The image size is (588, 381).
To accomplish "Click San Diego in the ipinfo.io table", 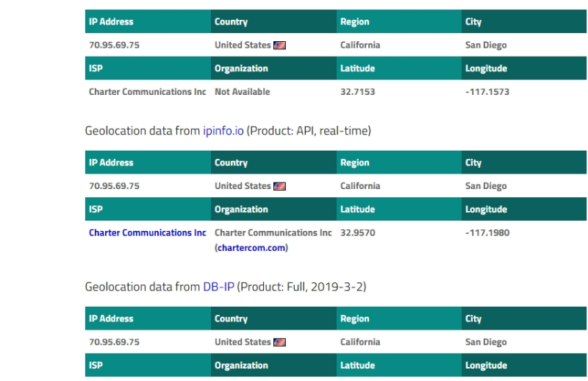I will point(486,187).
